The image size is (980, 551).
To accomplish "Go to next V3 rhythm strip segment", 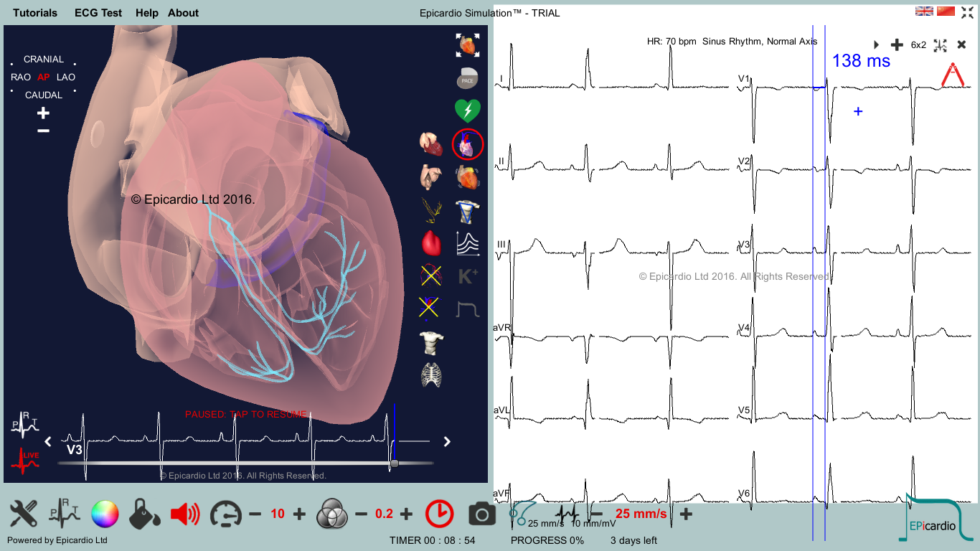I will (447, 442).
